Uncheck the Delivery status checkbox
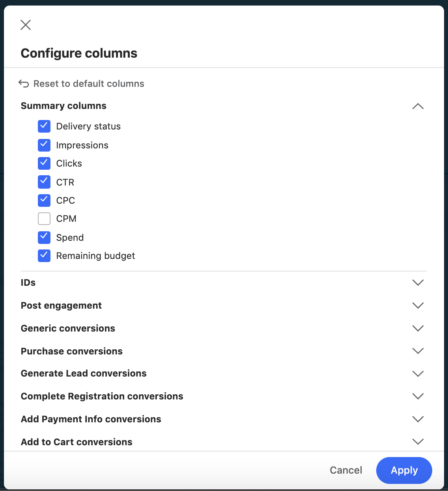 pos(44,126)
